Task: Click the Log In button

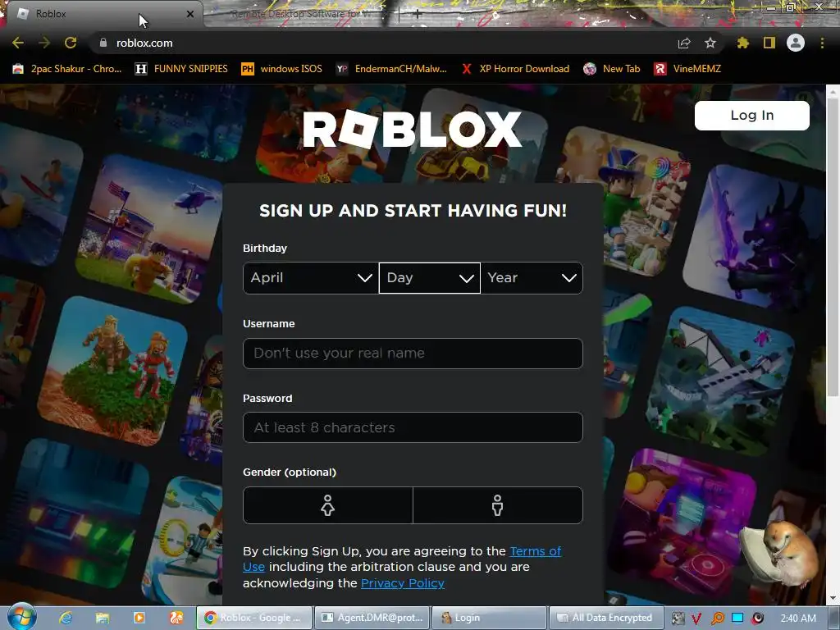Action: [752, 115]
